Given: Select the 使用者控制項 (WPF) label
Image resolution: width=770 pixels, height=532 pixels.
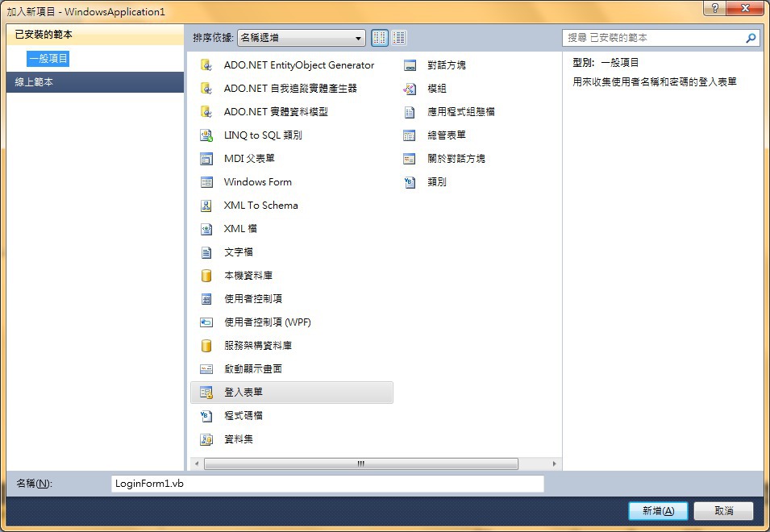Looking at the screenshot, I should click(x=268, y=322).
